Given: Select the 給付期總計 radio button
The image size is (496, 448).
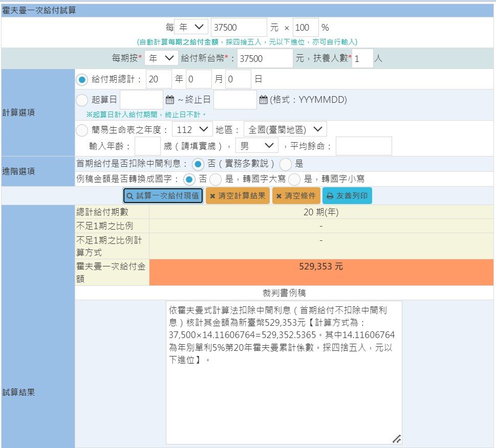Looking at the screenshot, I should pyautogui.click(x=82, y=79).
